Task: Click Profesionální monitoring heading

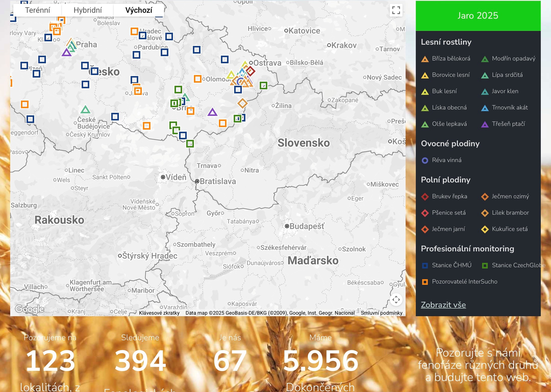Action: tap(467, 249)
